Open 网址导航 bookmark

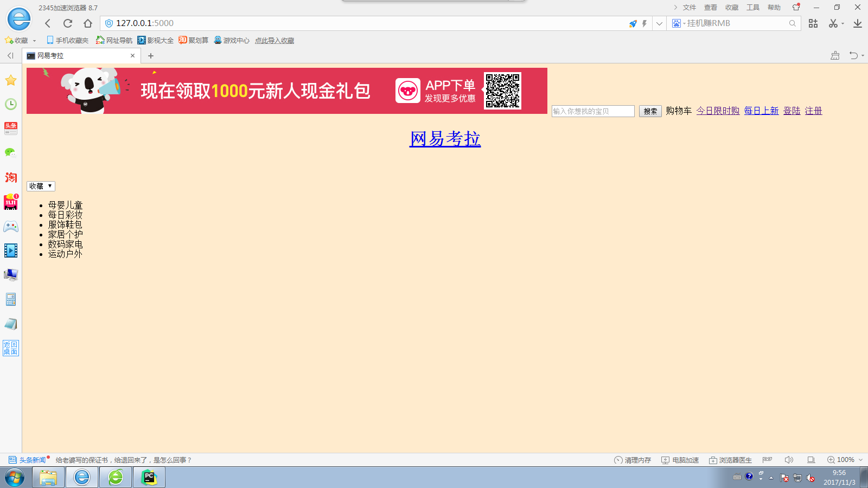(114, 40)
